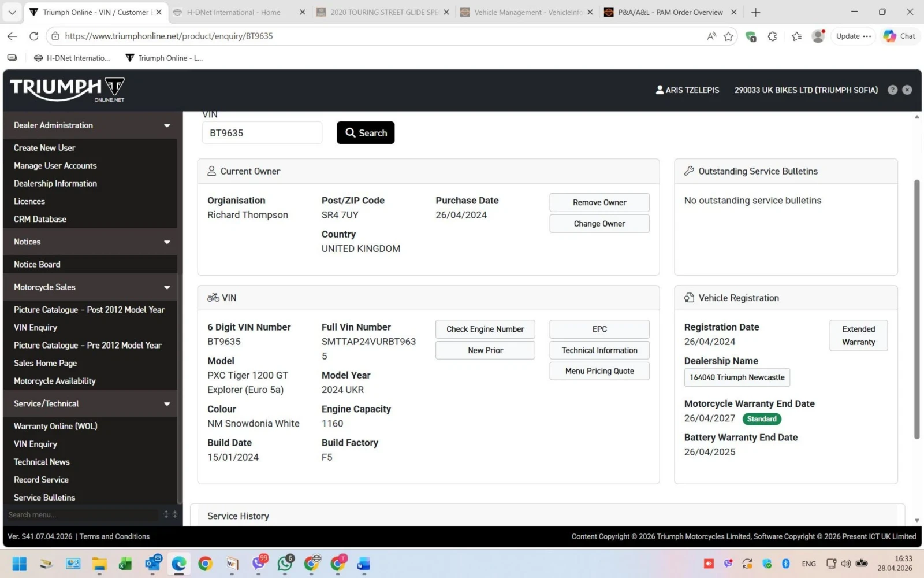
Task: Expand the Notices section arrow
Action: point(167,242)
